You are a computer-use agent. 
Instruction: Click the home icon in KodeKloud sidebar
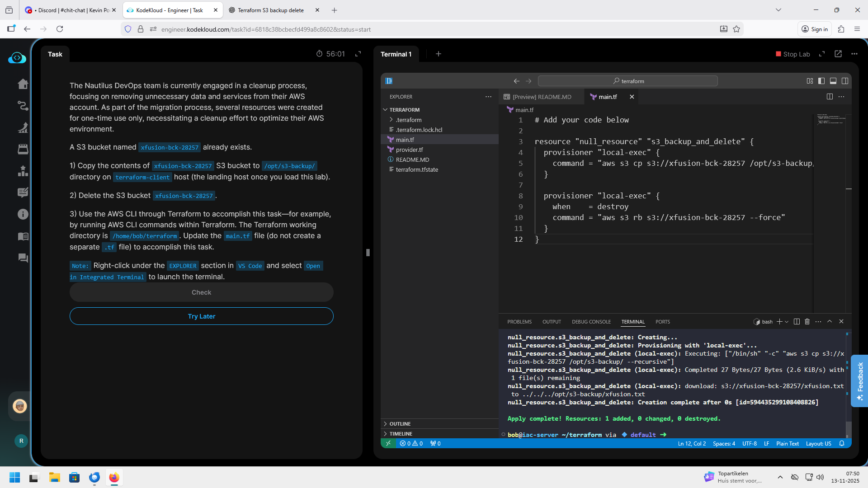tap(23, 84)
